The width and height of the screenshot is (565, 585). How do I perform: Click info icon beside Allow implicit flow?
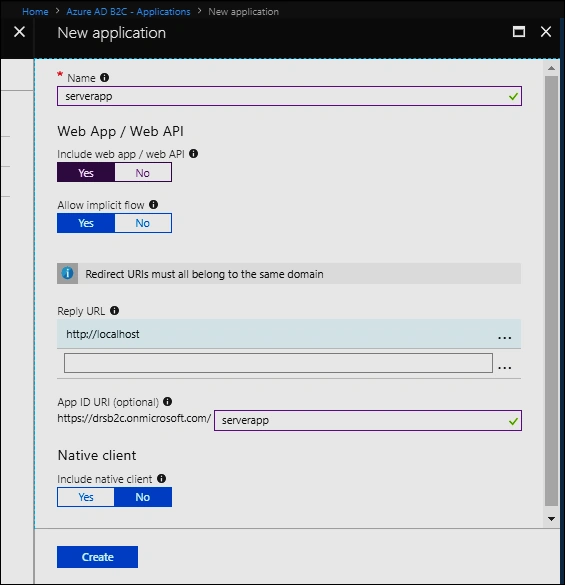(x=153, y=204)
